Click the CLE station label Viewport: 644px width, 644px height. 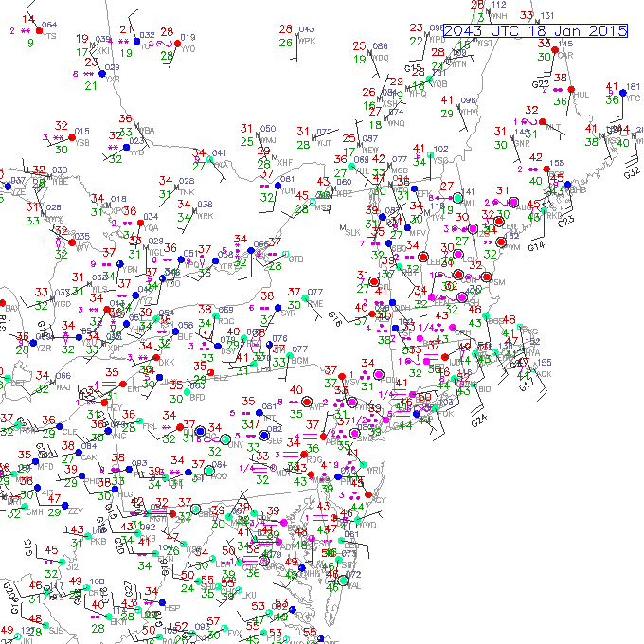pos(70,432)
